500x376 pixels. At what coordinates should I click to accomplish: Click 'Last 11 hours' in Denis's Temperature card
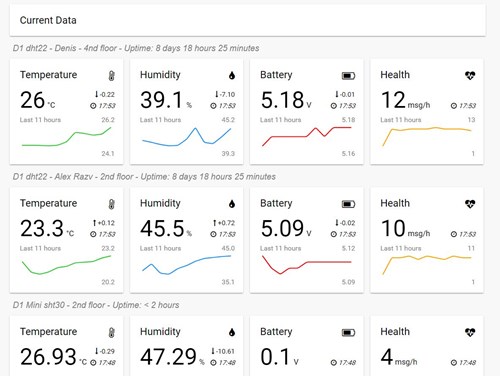pyautogui.click(x=40, y=120)
